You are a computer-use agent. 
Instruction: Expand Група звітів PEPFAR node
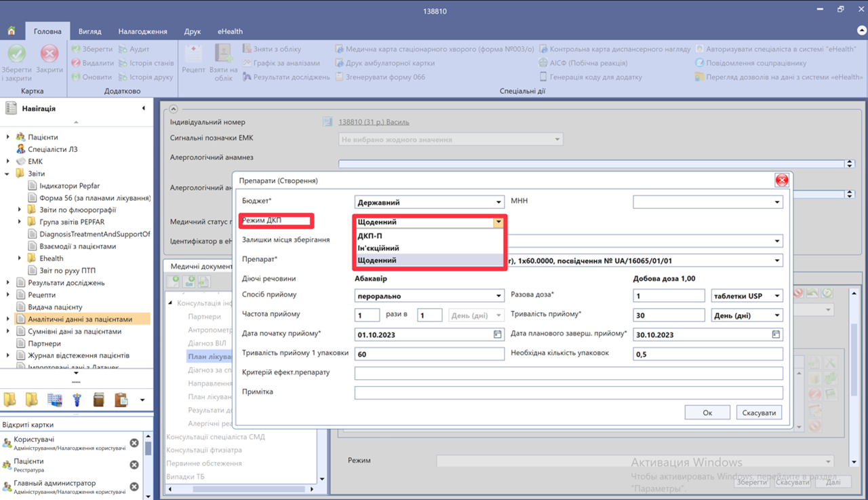click(x=20, y=222)
